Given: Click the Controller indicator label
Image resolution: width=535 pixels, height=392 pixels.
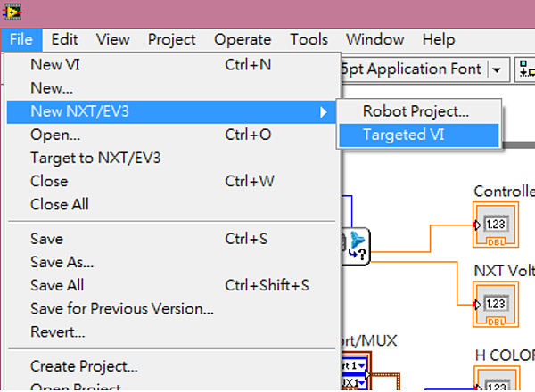Looking at the screenshot, I should coord(505,192).
